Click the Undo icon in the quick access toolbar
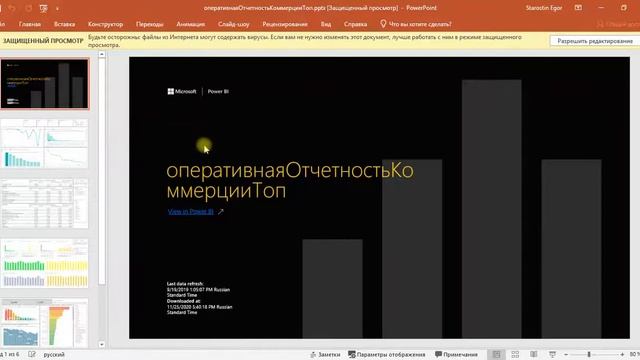This screenshot has height=360, width=640. [x=12, y=8]
